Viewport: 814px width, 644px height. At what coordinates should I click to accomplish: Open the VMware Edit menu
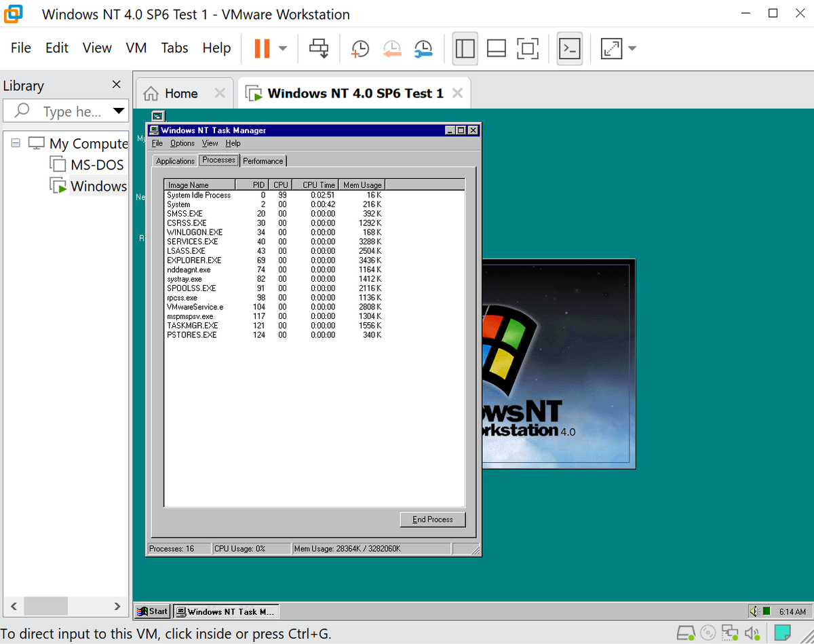point(57,48)
